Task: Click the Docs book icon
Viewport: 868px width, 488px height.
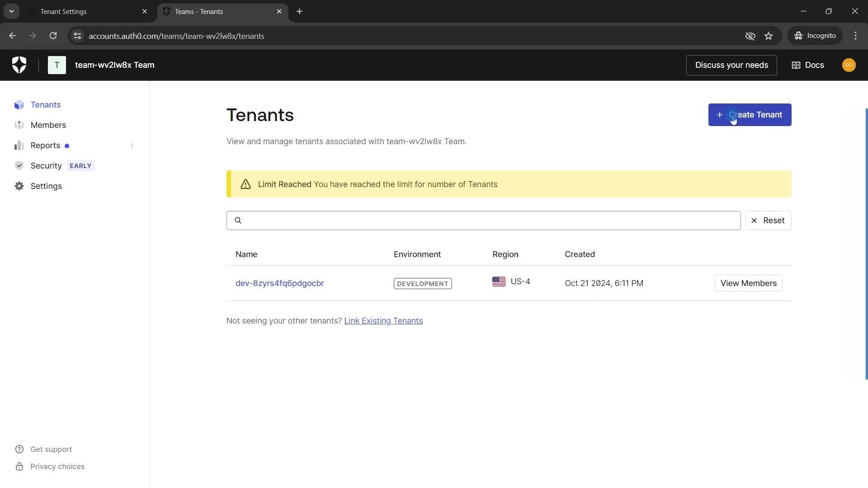Action: (796, 65)
